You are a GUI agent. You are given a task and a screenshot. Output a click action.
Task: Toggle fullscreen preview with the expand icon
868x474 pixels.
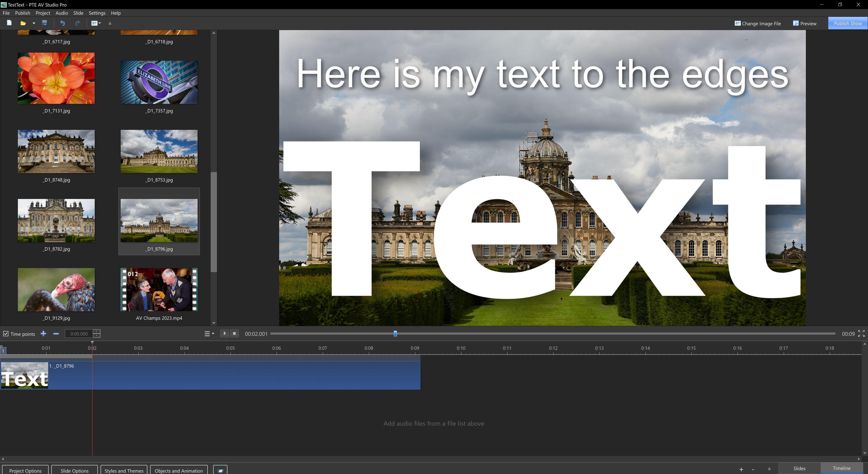(861, 334)
